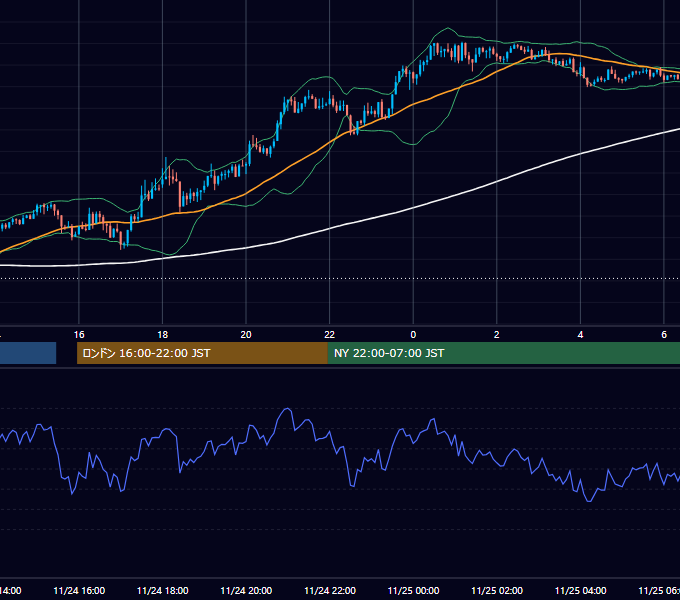Select the blue session bar before London
This screenshot has width=680, height=600.
coord(28,353)
